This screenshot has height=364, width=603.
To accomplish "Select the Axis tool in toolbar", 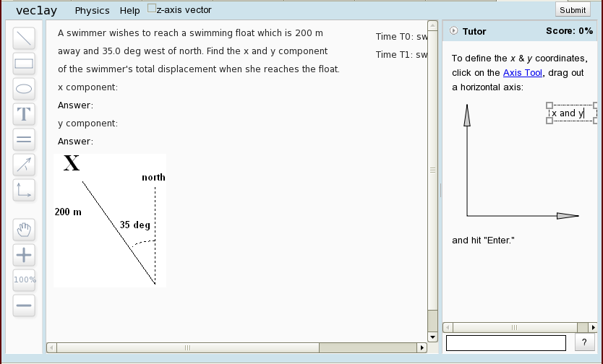I will [24, 190].
